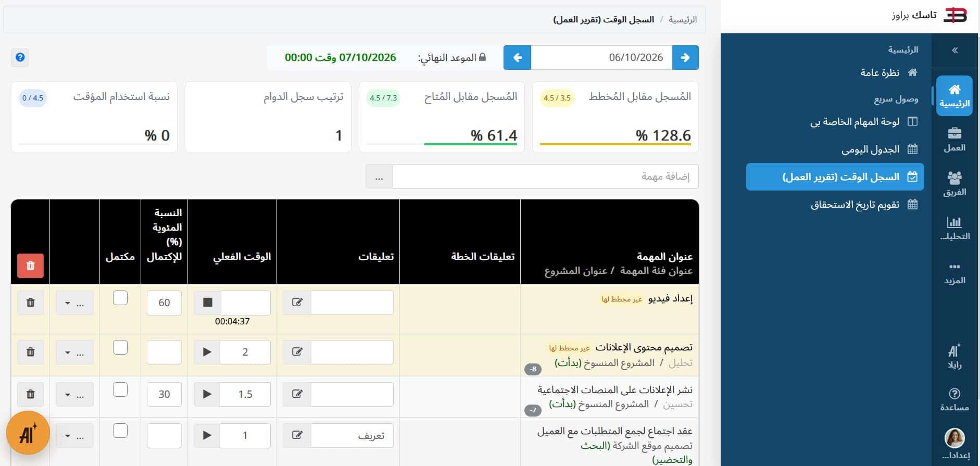Click the blue help question mark icon
This screenshot has width=980, height=466.
[20, 57]
